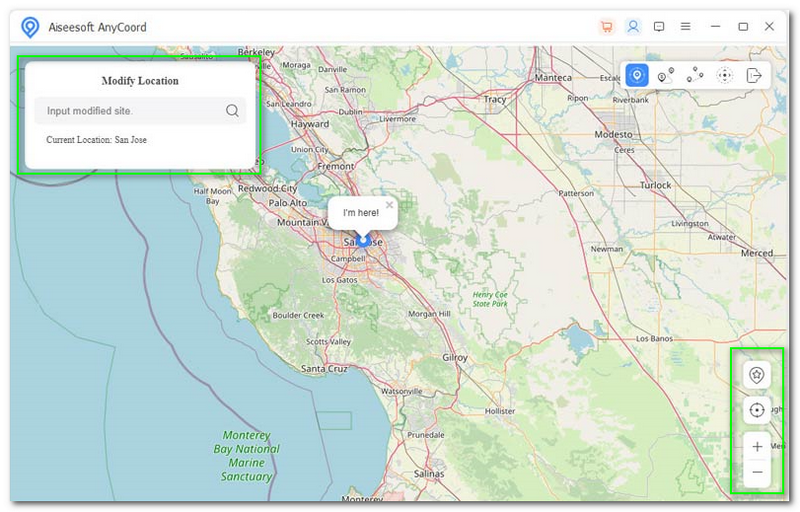This screenshot has height=512, width=800.
Task: Click the blue current location marker
Action: 364,241
